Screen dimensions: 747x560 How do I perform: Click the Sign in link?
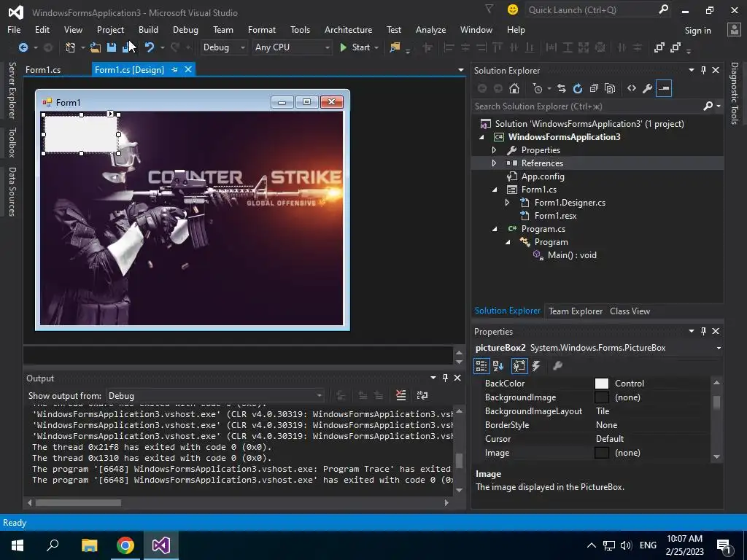pos(698,31)
